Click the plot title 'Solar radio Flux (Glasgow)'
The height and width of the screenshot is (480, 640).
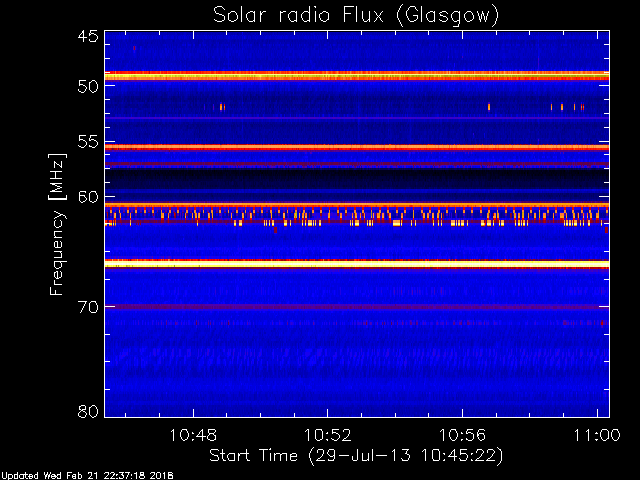point(356,16)
